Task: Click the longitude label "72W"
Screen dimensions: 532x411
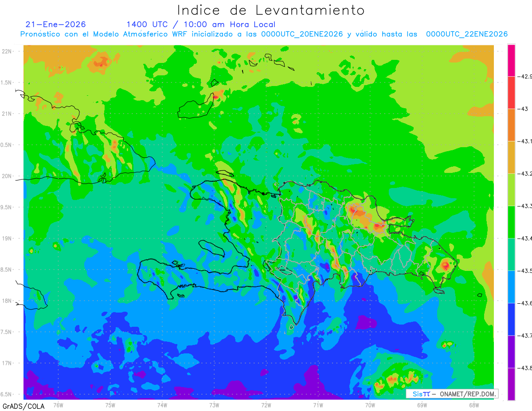Action: pyautogui.click(x=266, y=405)
